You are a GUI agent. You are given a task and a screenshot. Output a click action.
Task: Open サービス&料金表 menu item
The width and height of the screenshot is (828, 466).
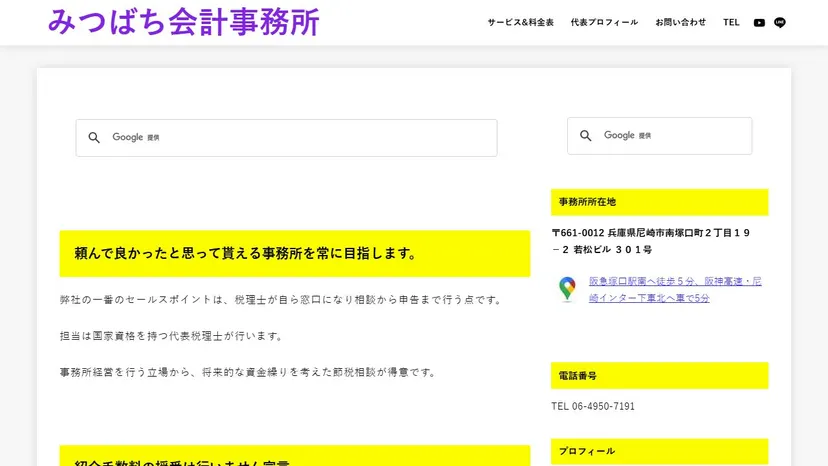(x=520, y=22)
